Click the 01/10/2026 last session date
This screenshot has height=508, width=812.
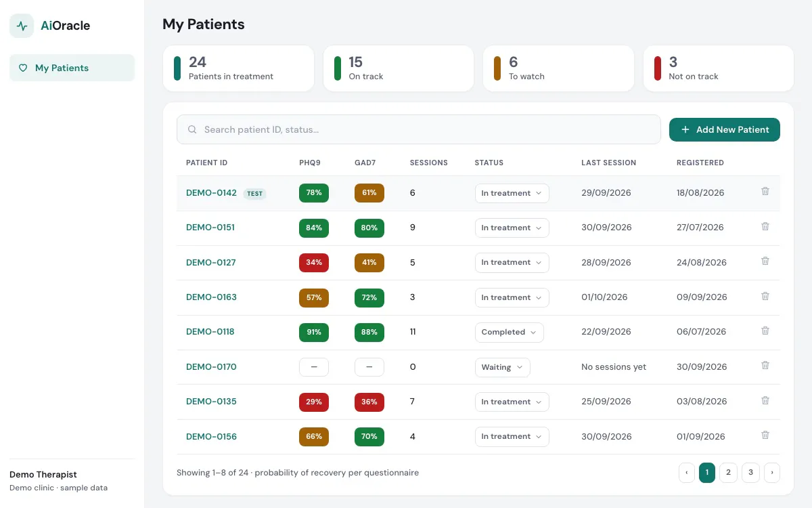tap(604, 297)
